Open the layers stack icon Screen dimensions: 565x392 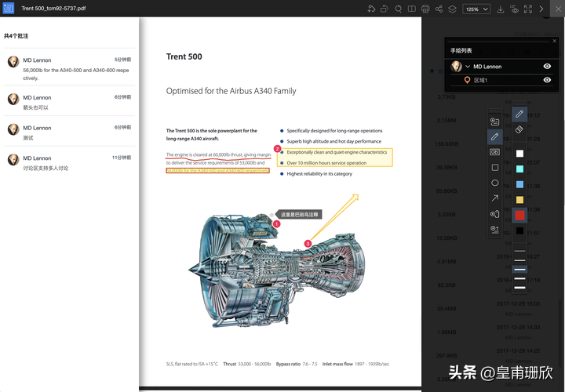pyautogui.click(x=452, y=9)
